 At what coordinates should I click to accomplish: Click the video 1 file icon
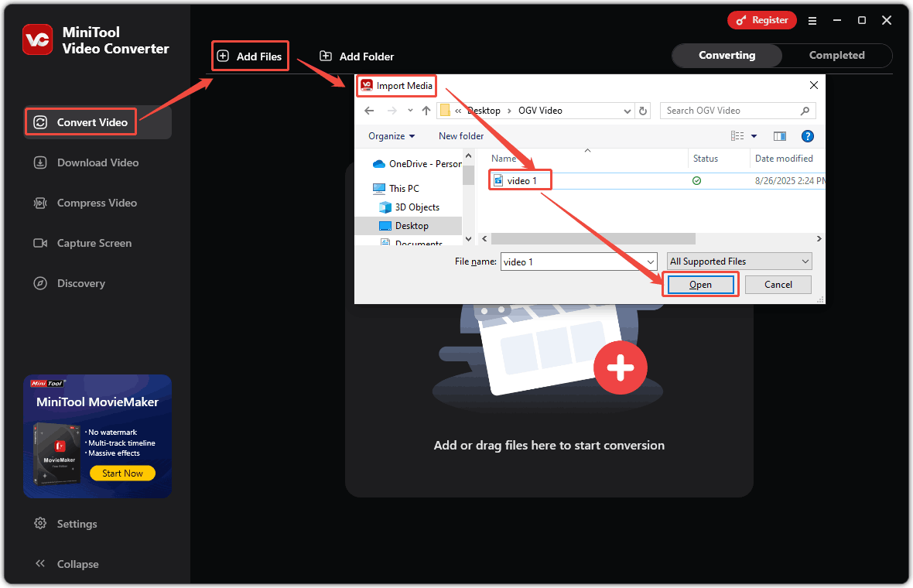coord(498,180)
